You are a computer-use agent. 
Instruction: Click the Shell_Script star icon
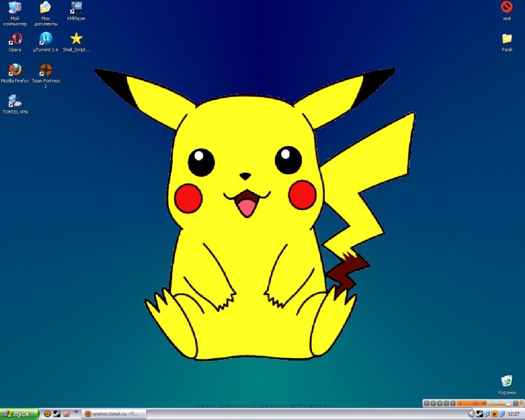point(77,42)
